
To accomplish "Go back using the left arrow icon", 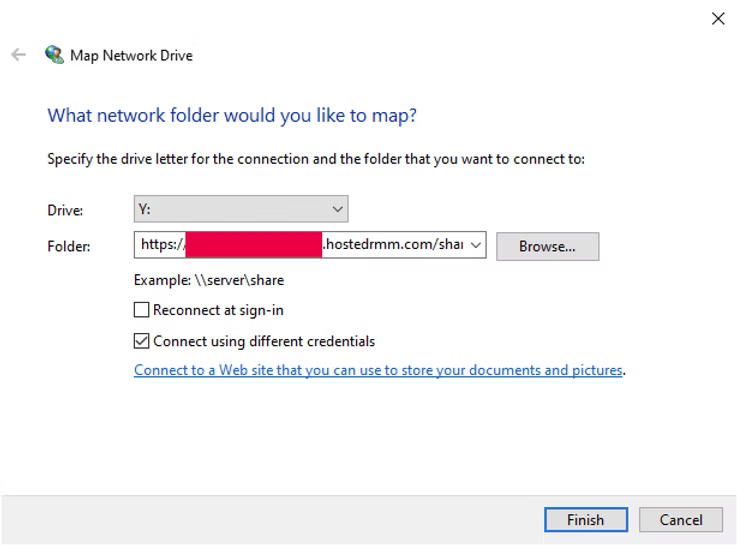I will pos(18,55).
